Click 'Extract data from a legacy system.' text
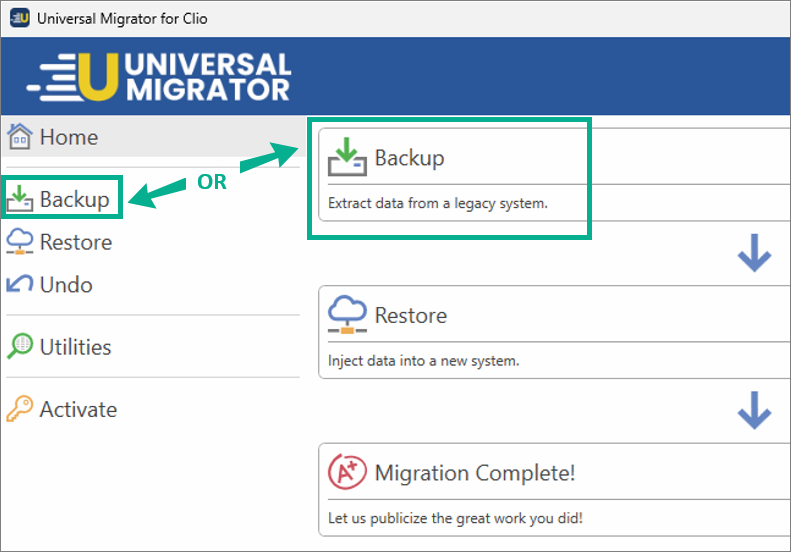The width and height of the screenshot is (791, 552). pyautogui.click(x=438, y=203)
